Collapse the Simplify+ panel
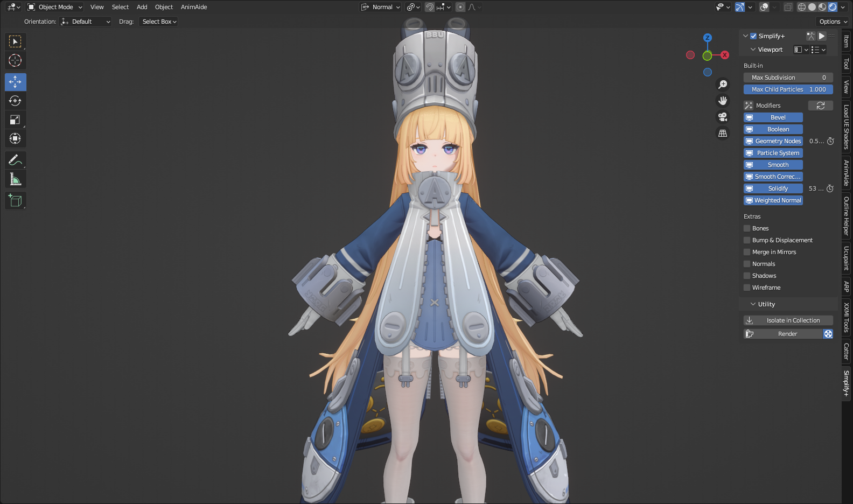 pos(746,36)
